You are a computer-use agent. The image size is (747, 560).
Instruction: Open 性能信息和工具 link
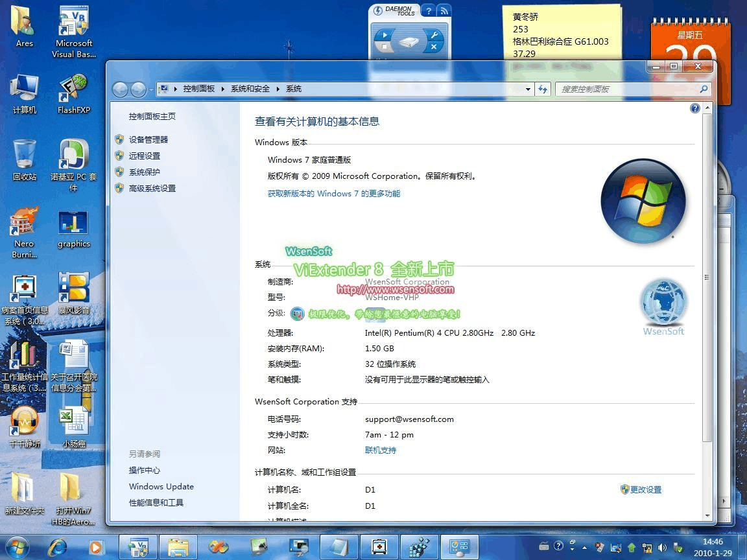(x=156, y=502)
